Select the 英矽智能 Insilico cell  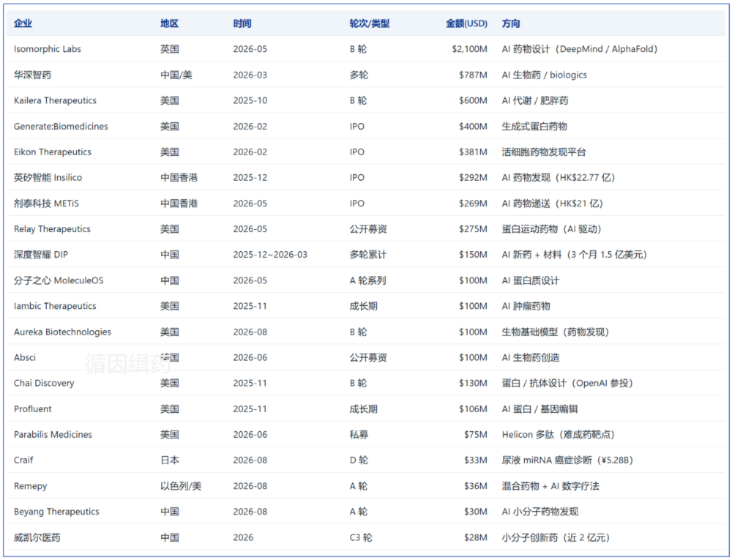point(48,177)
